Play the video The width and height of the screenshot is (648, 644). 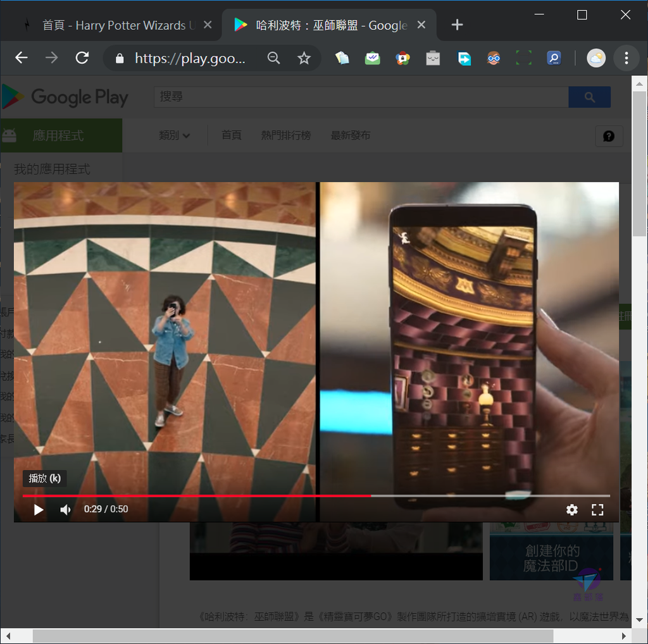(39, 510)
